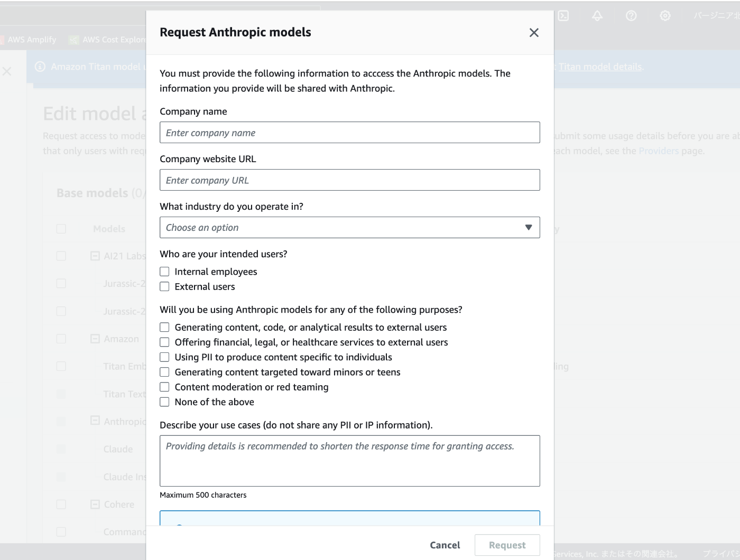Open CloudShell icon in top bar

point(563,16)
